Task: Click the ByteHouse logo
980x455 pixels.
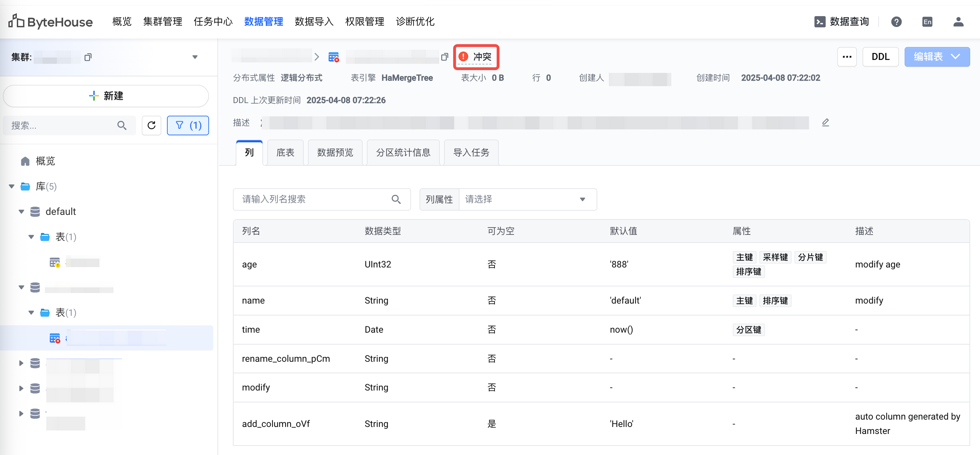Action: point(50,22)
